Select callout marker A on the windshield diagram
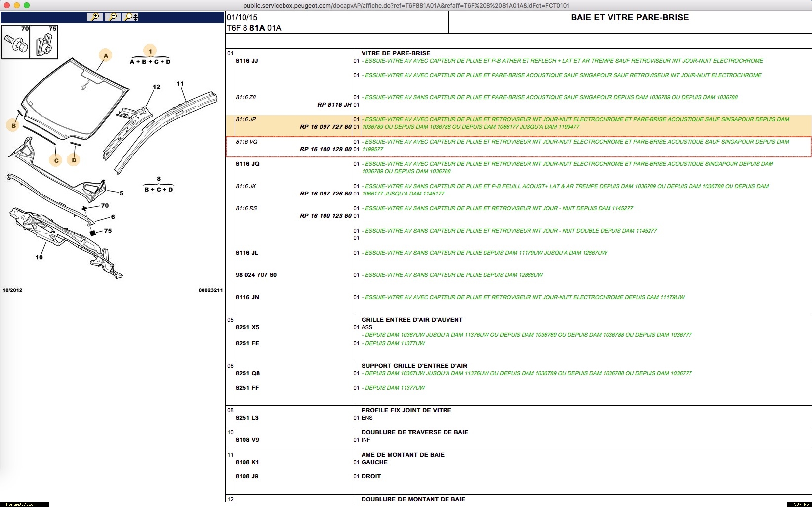Screen dimensions: 812x507 (105, 56)
